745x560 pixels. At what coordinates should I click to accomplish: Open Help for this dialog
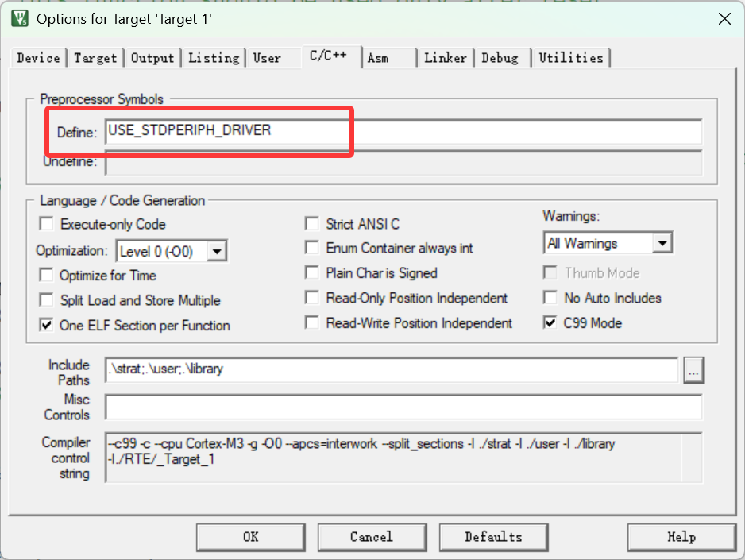tap(681, 537)
